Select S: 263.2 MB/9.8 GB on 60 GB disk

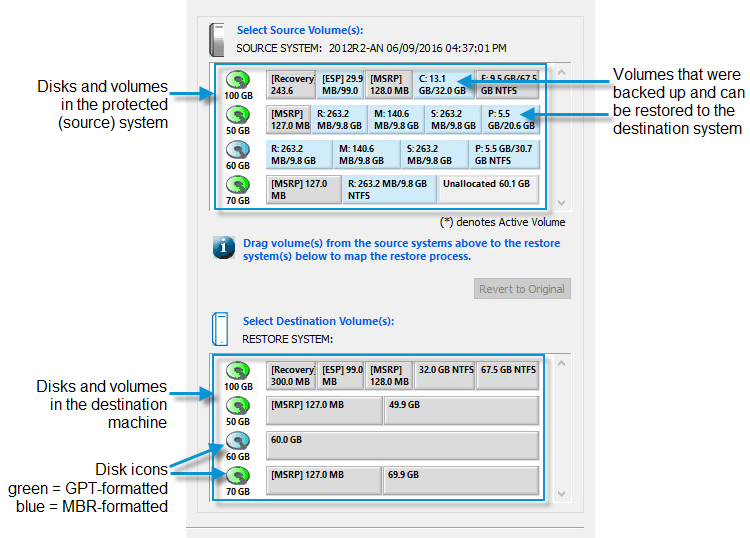click(x=435, y=154)
